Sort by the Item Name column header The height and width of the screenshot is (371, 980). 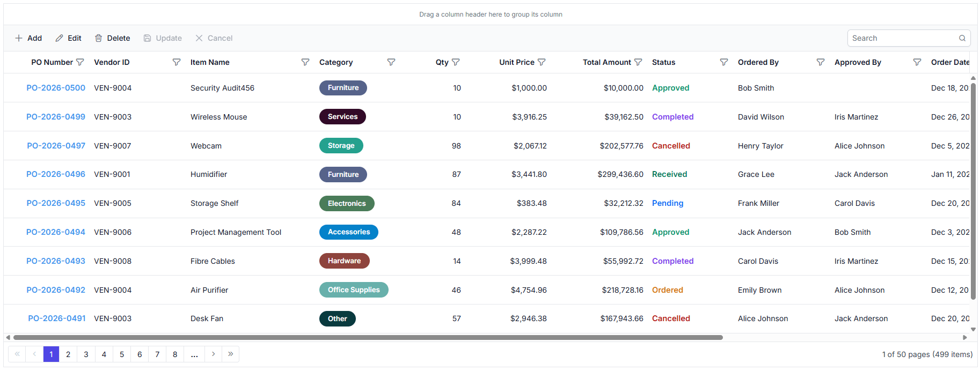[x=210, y=62]
